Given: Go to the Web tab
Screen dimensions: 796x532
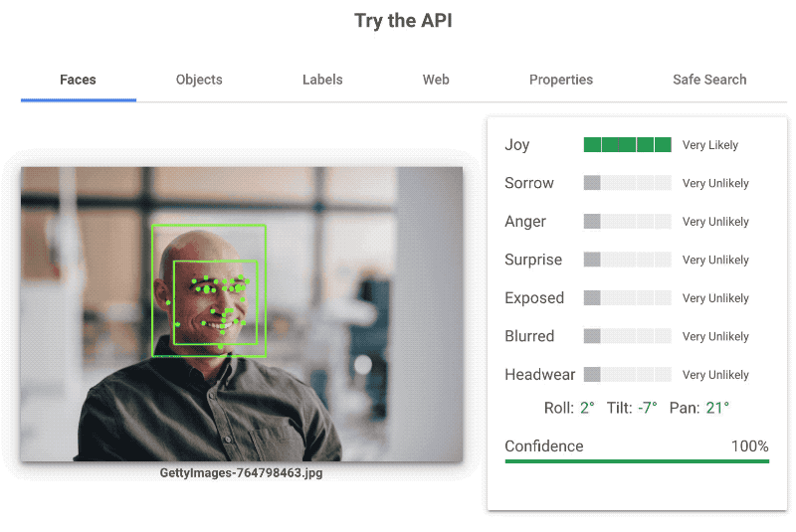Looking at the screenshot, I should (436, 80).
